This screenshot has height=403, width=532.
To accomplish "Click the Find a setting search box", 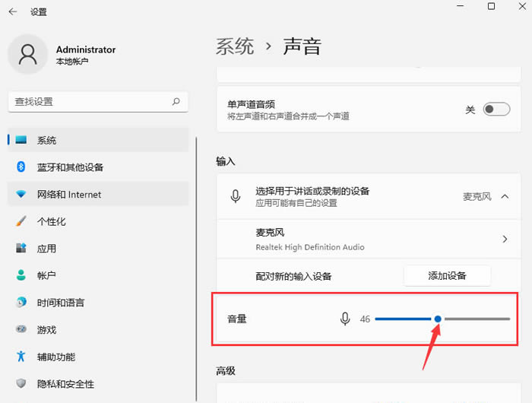I will click(90, 101).
